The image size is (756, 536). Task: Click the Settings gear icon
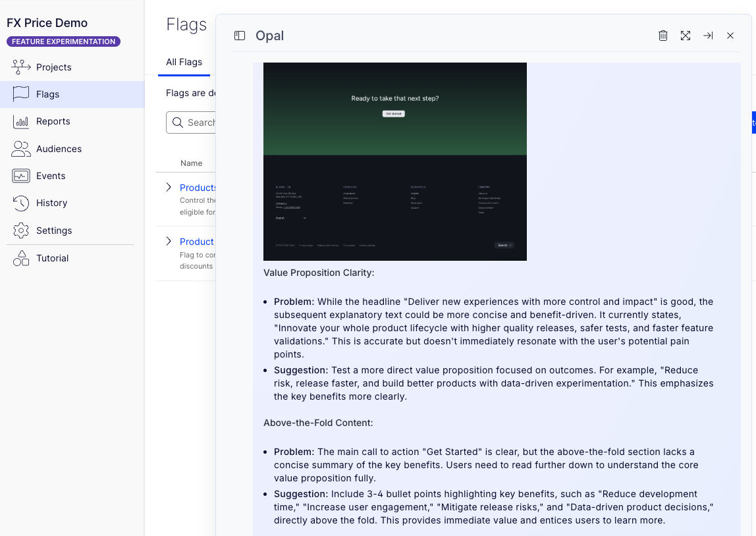[x=21, y=230]
